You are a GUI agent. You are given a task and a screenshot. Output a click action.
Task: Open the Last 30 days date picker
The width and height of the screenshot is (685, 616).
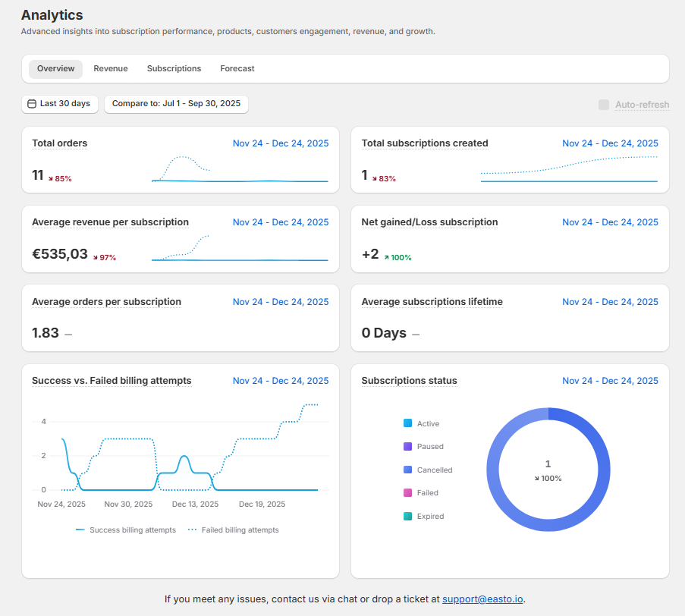pos(60,104)
